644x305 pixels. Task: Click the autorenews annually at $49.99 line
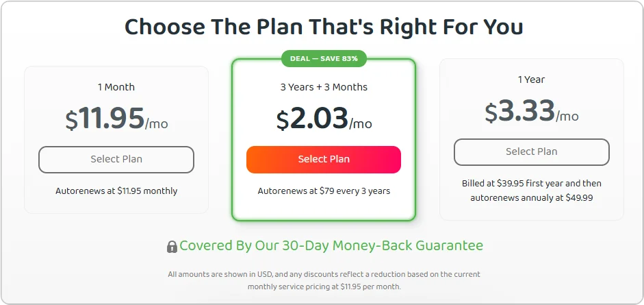(x=531, y=197)
